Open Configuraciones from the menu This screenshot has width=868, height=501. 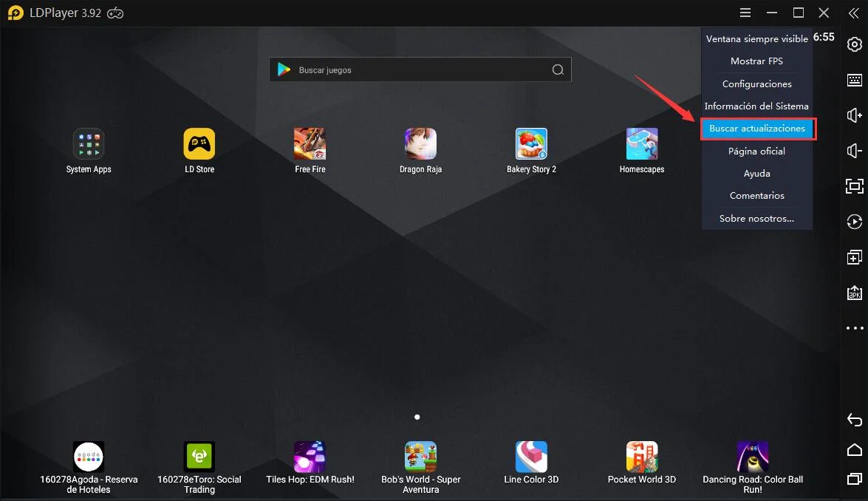(756, 83)
